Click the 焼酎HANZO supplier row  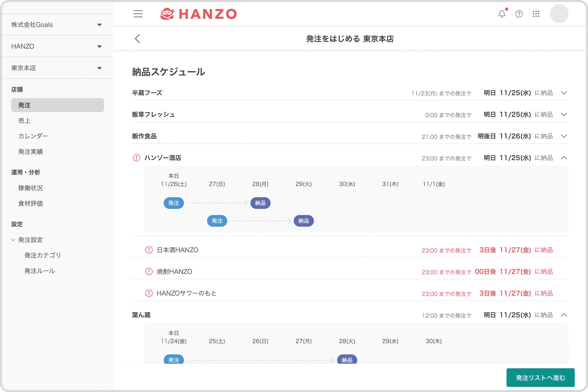coord(174,272)
